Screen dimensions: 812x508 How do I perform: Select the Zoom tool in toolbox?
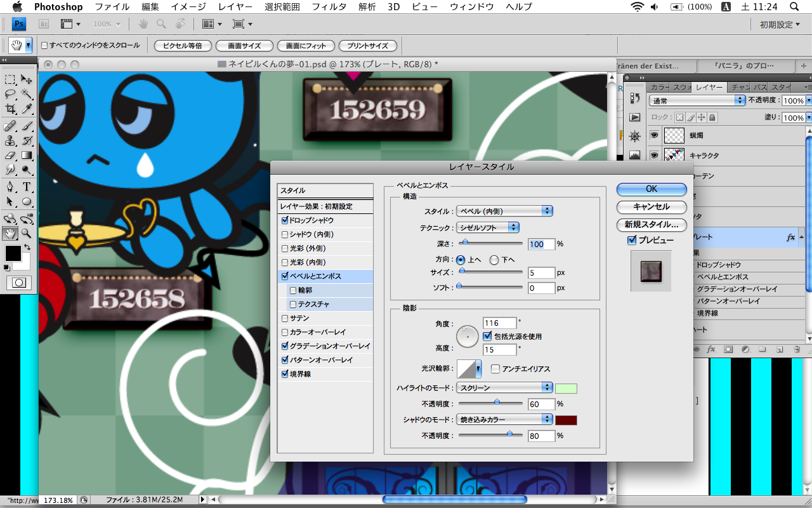(27, 233)
